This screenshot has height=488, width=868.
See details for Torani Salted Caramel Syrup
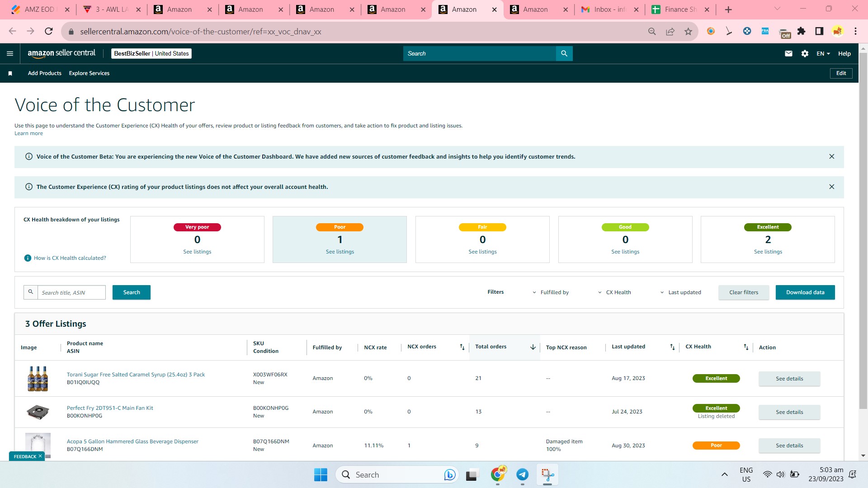(x=789, y=379)
